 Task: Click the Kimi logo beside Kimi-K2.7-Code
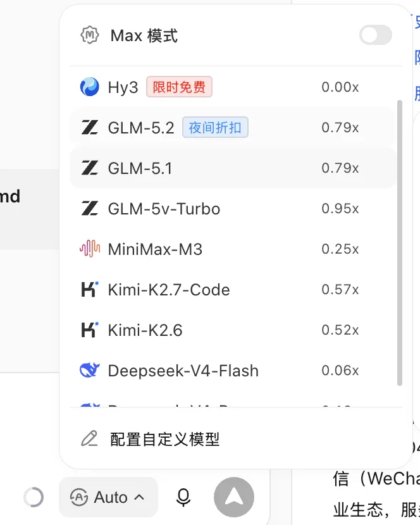click(x=90, y=289)
